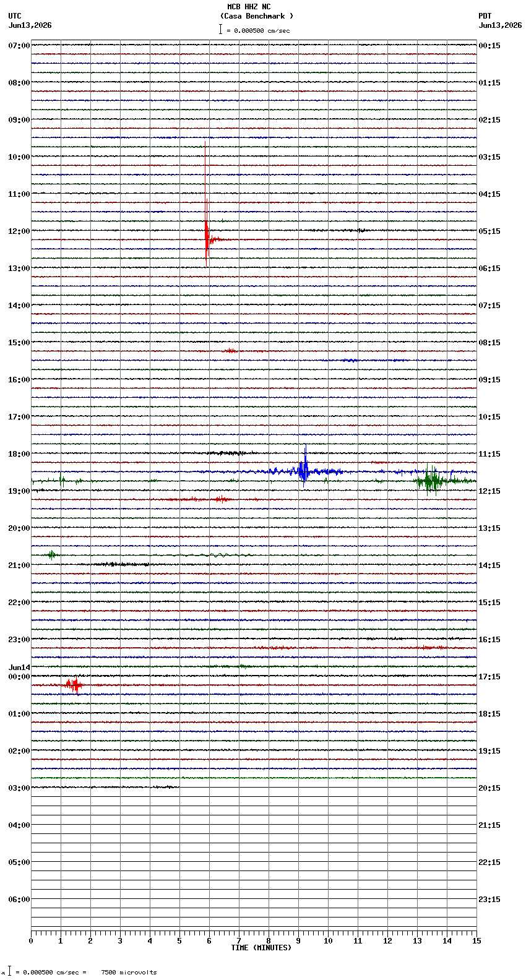Click the '21:00' UTC row label
The height and width of the screenshot is (980, 526).
coord(19,565)
